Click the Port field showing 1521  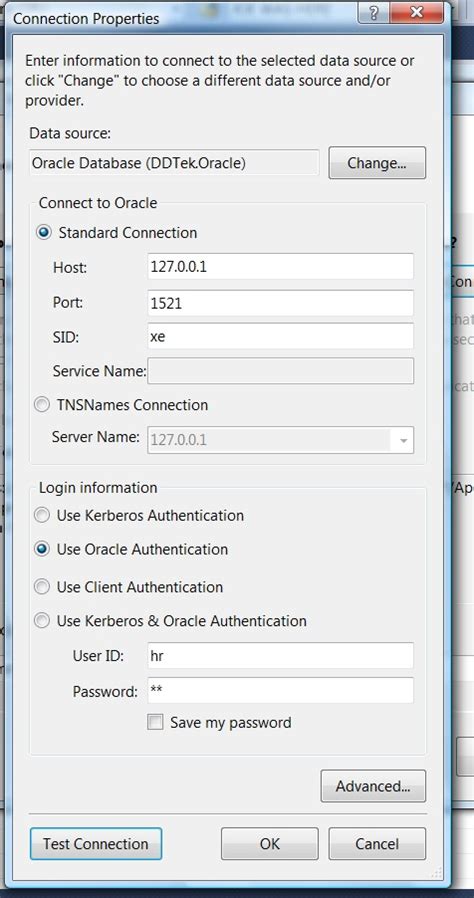point(280,303)
